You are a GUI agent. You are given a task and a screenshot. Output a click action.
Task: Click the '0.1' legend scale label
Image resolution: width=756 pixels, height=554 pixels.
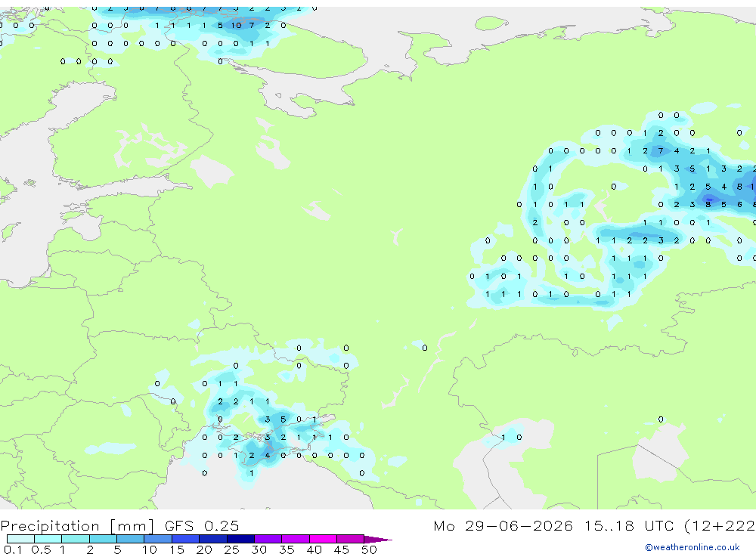13,549
